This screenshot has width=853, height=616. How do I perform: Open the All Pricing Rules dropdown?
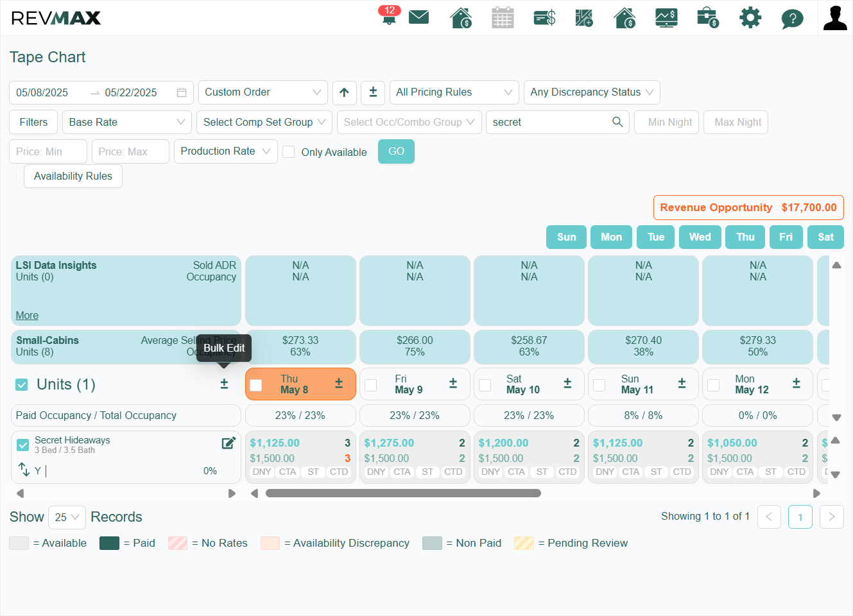454,92
